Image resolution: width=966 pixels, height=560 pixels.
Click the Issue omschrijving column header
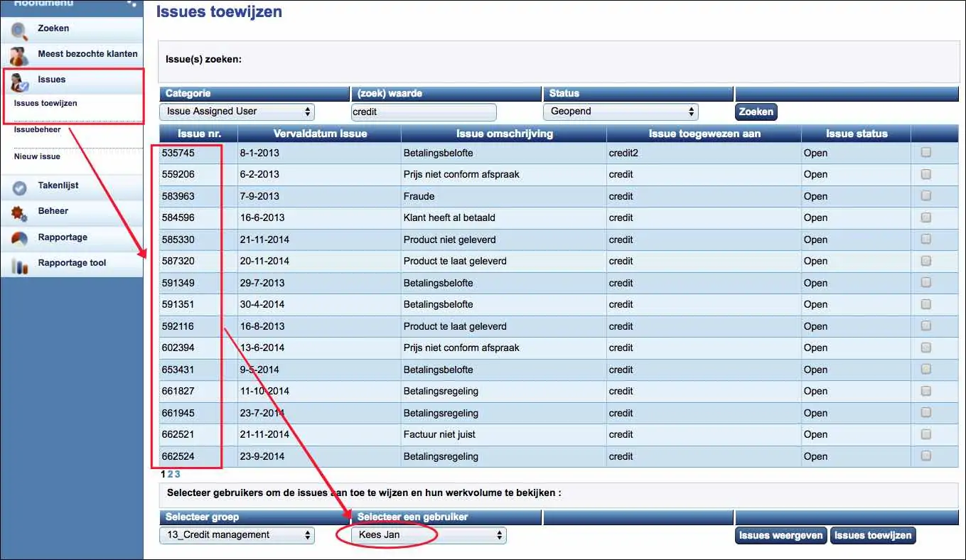(x=504, y=134)
